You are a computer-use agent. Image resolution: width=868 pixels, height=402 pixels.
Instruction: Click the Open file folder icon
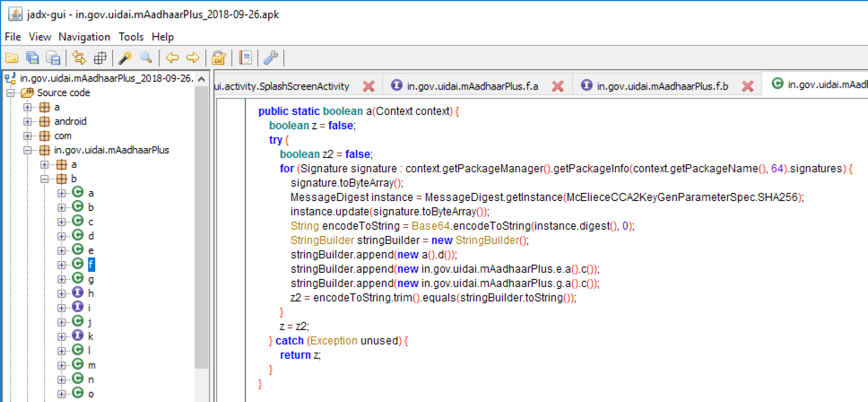pos(12,58)
